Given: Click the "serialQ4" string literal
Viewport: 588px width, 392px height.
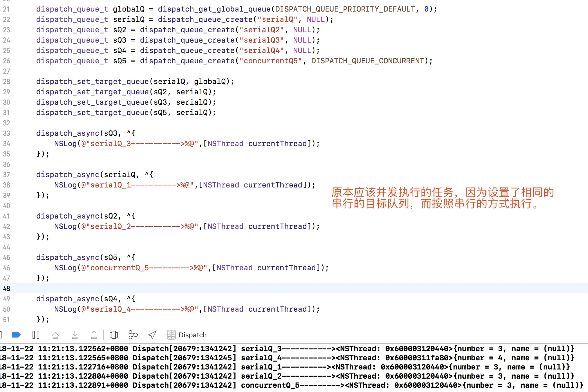Looking at the screenshot, I should [261, 51].
